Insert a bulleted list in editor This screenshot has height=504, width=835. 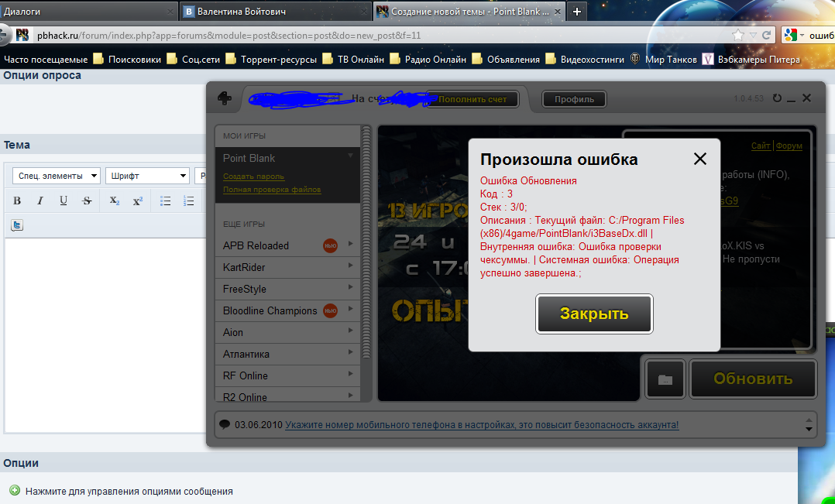click(166, 201)
